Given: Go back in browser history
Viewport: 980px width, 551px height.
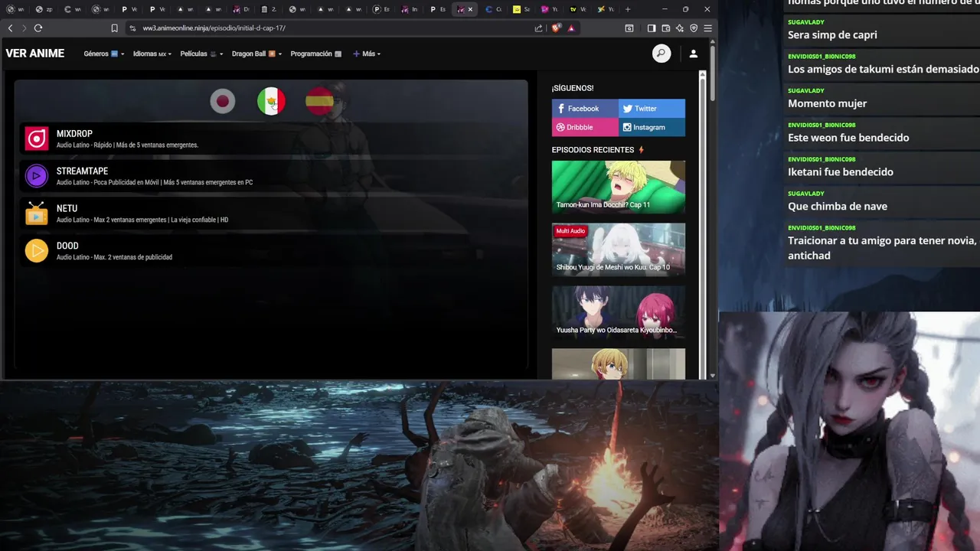Looking at the screenshot, I should click(10, 28).
